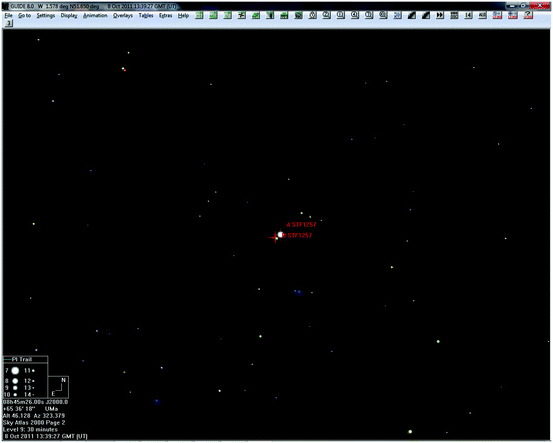
Task: Click the first green toolbar icon
Action: click(199, 15)
